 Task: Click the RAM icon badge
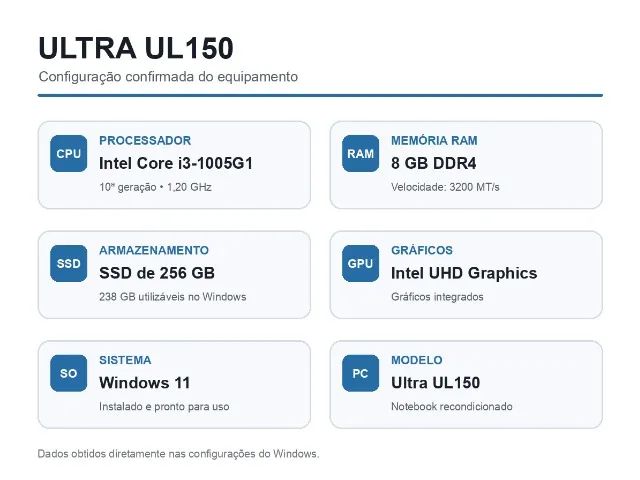tap(360, 153)
